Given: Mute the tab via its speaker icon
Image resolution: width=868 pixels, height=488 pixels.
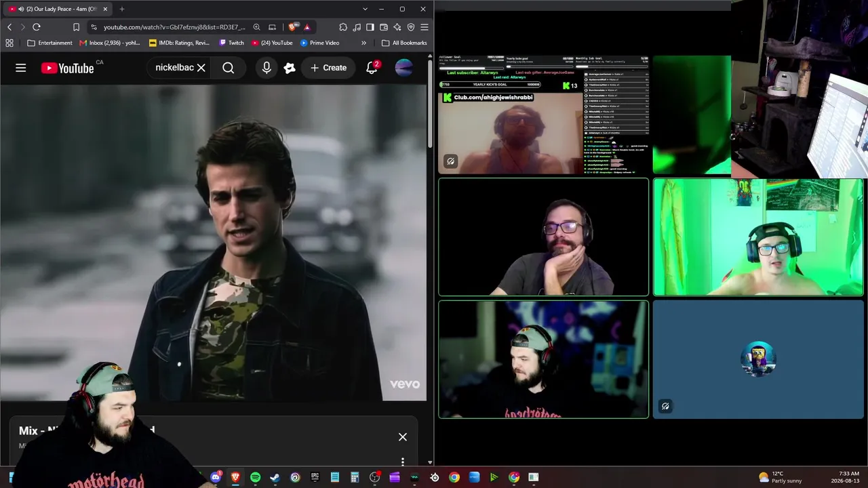Looking at the screenshot, I should tap(21, 9).
